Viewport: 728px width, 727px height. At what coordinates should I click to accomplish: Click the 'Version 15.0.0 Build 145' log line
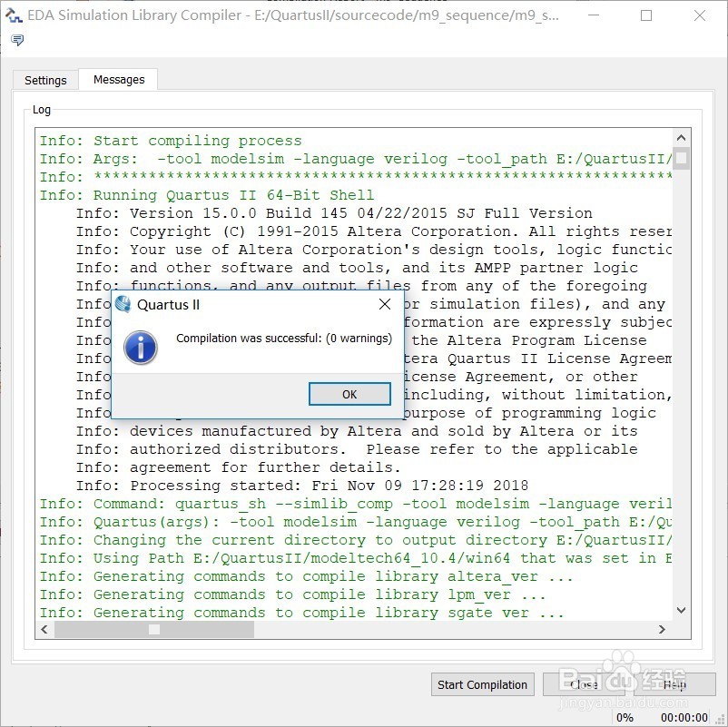tap(334, 213)
